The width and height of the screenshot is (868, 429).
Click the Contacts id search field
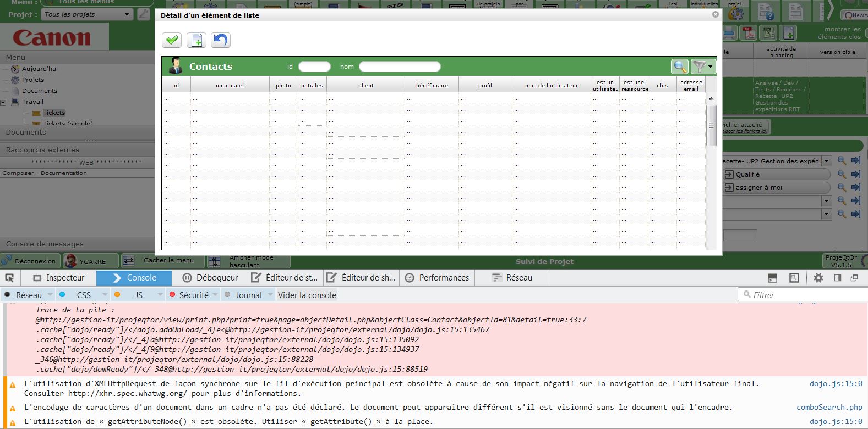point(314,67)
